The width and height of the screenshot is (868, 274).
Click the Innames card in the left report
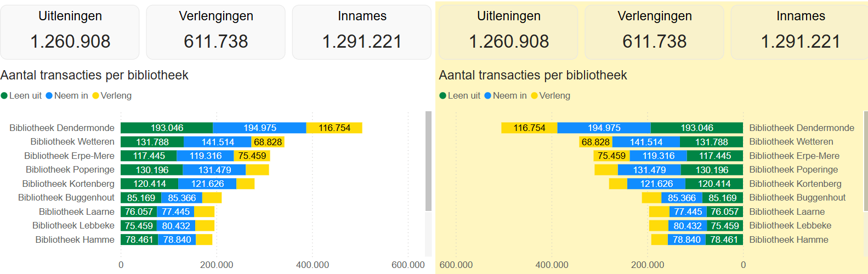[x=362, y=32]
